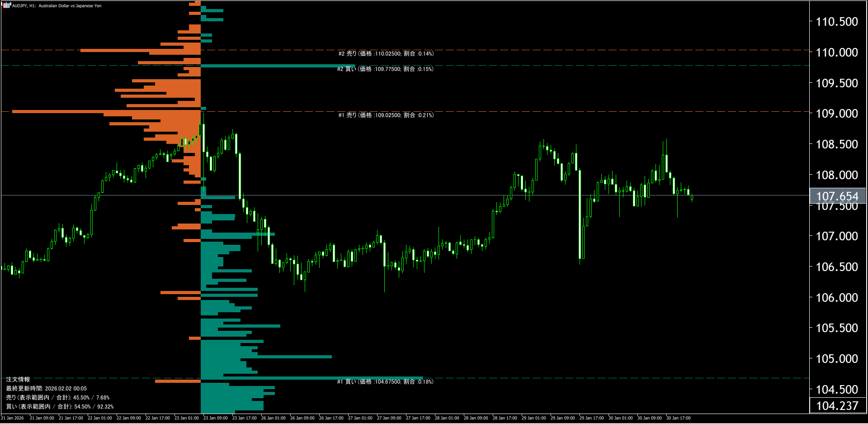
Task: Click the #2 売り 110.02500 order label
Action: point(386,54)
